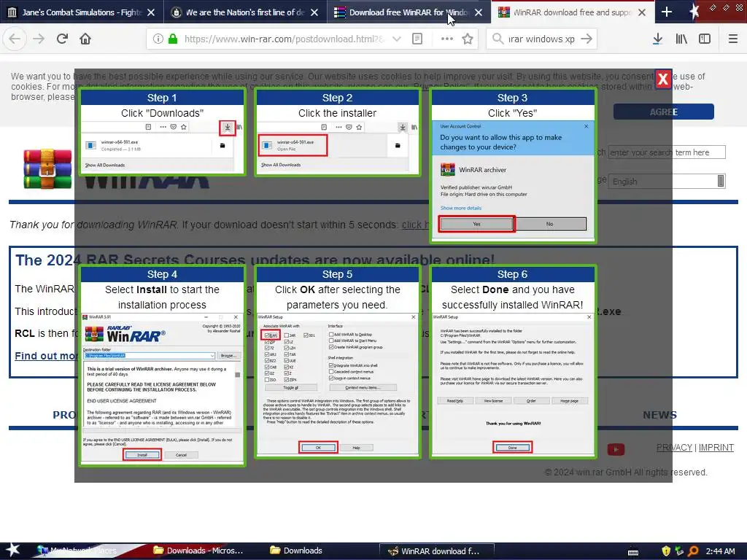Viewport: 747px width, 560px height.
Task: Close the Jane's Combat Simulations tab
Action: (151, 12)
